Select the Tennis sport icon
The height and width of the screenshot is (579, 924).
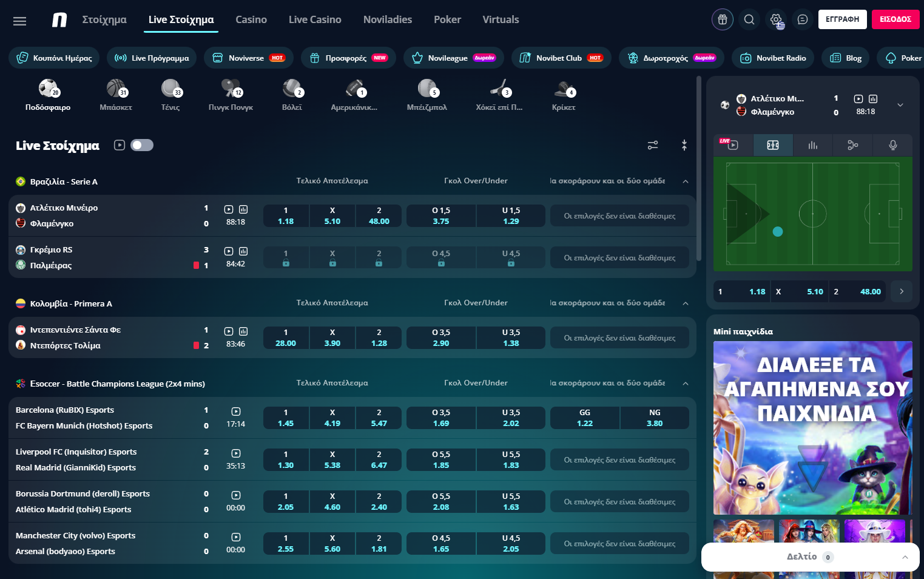click(x=170, y=95)
